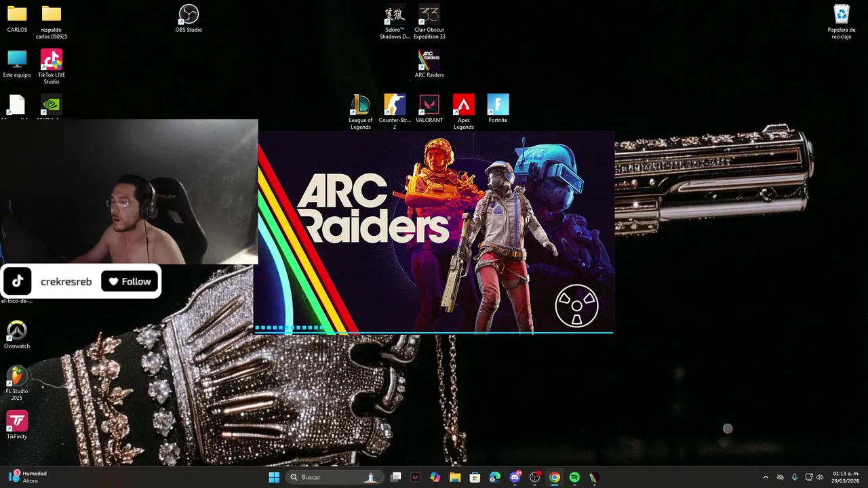Open the OneDrive tray icon
This screenshot has height=488, width=868.
pyautogui.click(x=780, y=477)
